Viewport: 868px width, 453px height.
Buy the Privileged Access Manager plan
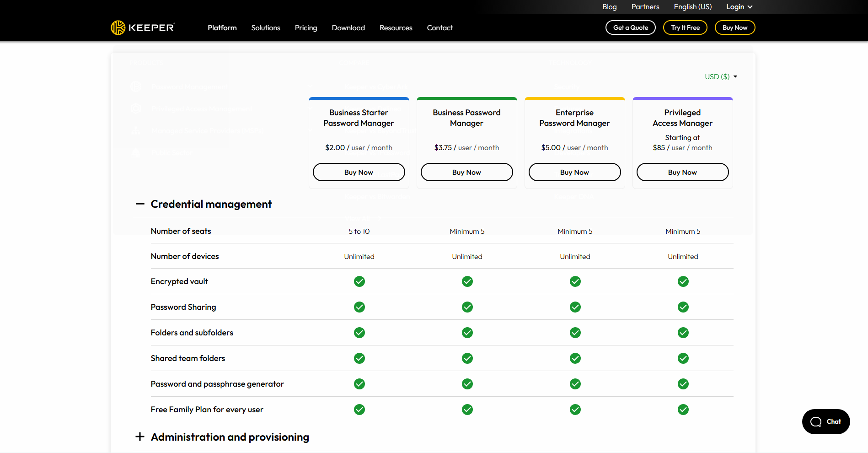[683, 172]
